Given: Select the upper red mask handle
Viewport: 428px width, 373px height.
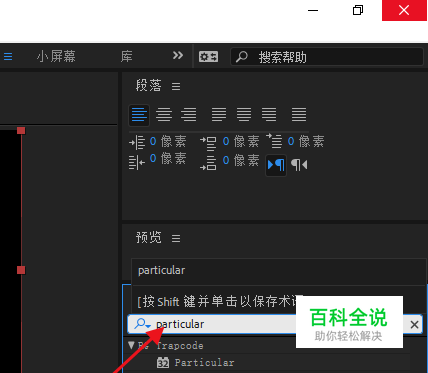Looking at the screenshot, I should 21,130.
